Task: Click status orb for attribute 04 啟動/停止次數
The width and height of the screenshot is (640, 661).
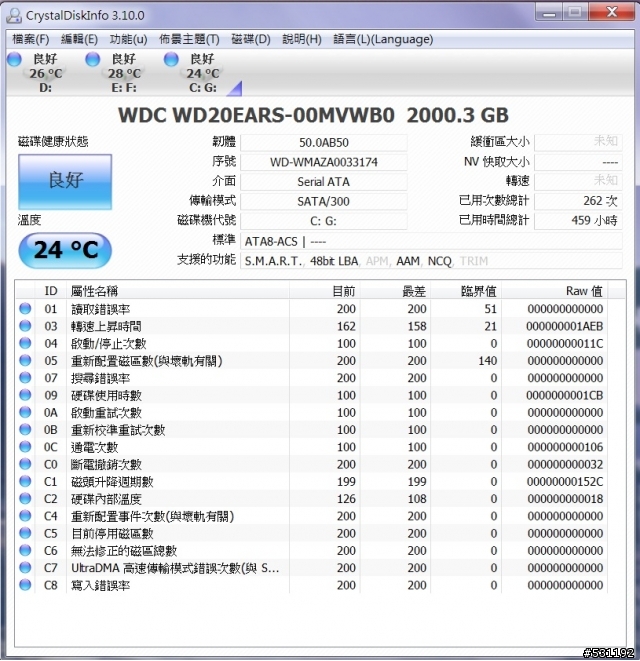Action: tap(25, 343)
